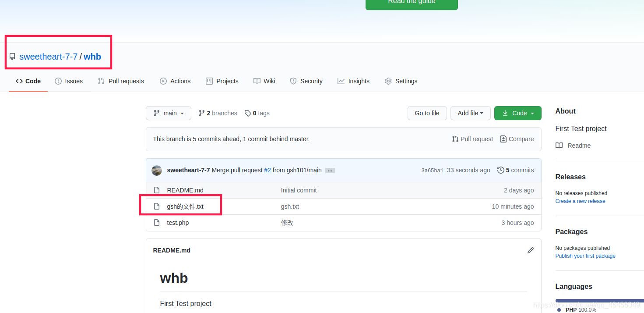This screenshot has height=313, width=644.
Task: Go to the Security tab
Action: click(x=306, y=81)
